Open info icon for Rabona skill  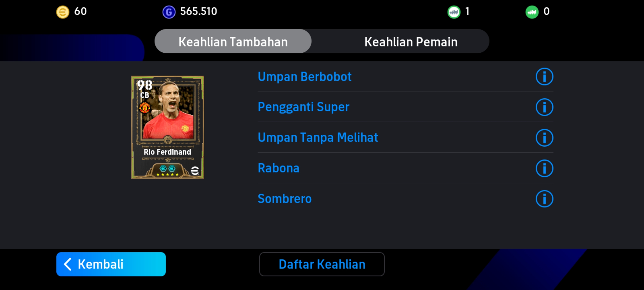544,168
